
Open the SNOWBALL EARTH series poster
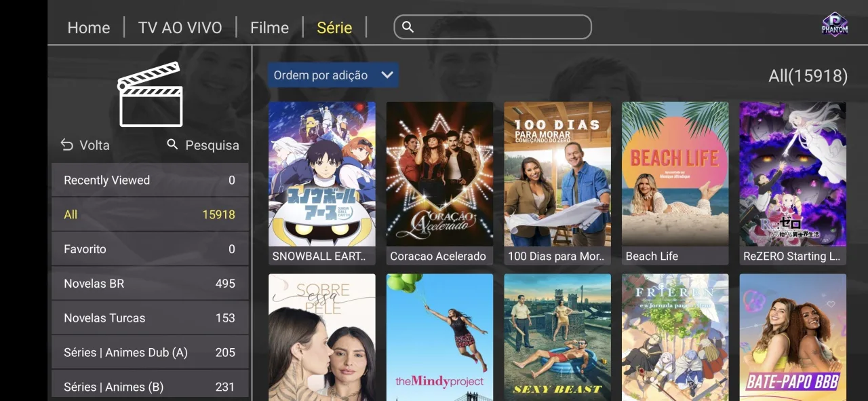point(322,183)
